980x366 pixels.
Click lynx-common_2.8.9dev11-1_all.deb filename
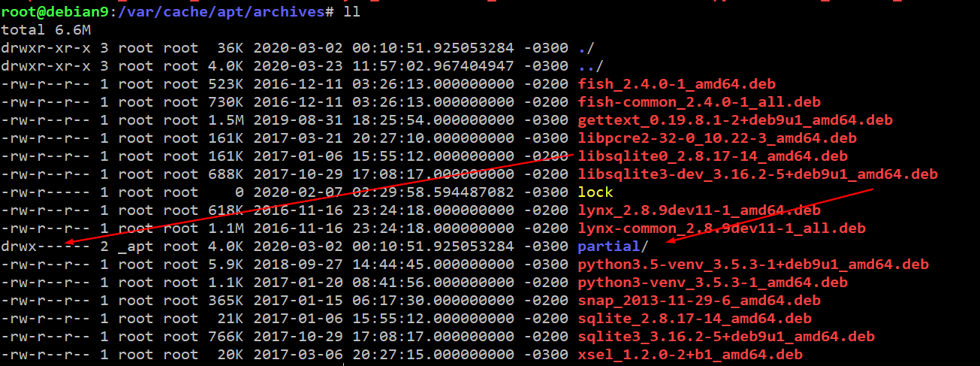(x=722, y=228)
